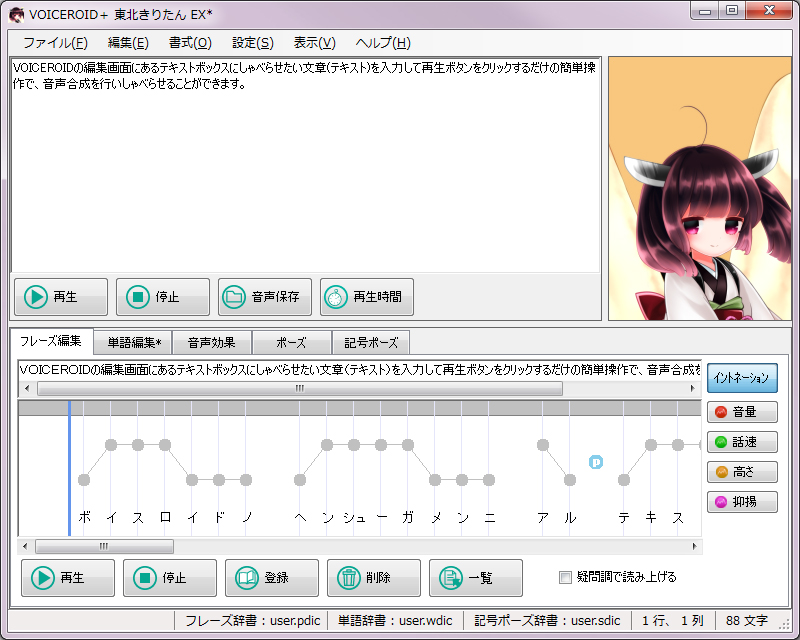Switch to the 単語編集* tab
This screenshot has width=800, height=640.
[134, 342]
